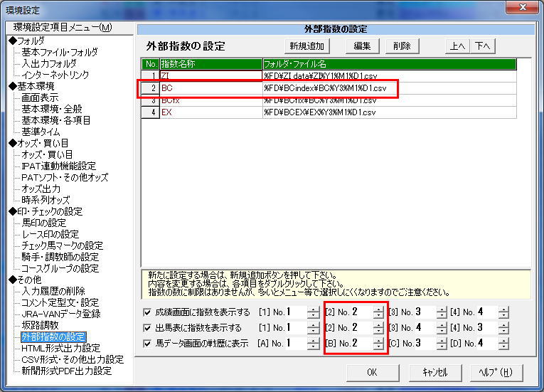This screenshot has height=392, width=544.
Task: Open 馬印の設定 in the tree
Action: coord(46,223)
